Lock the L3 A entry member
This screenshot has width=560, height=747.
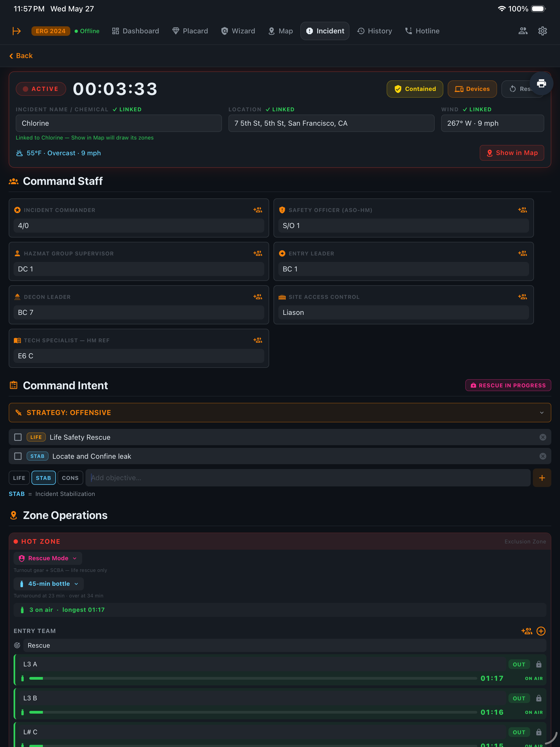pyautogui.click(x=538, y=664)
